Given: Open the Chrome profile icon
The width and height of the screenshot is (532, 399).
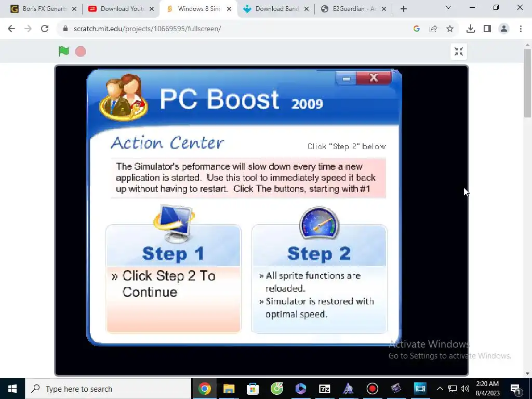Looking at the screenshot, I should click(504, 29).
